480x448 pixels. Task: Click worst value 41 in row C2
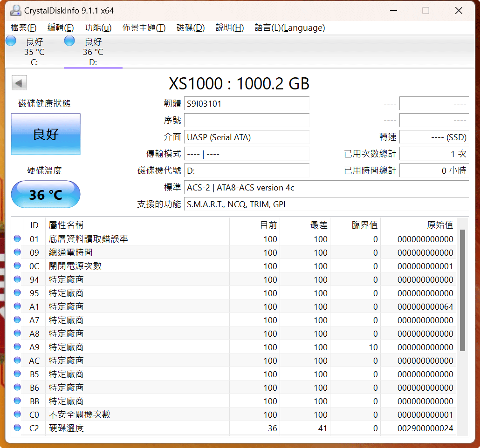(x=322, y=428)
